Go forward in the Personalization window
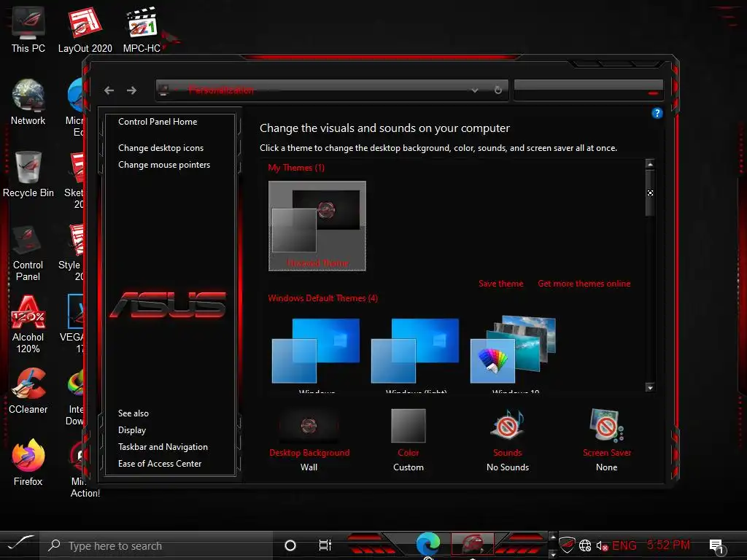The height and width of the screenshot is (560, 747). [131, 90]
